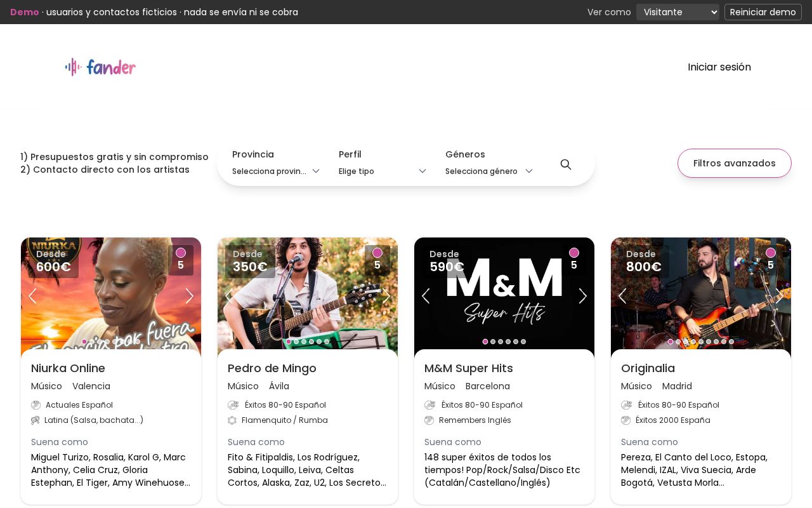Screen dimensions: 812x508
Task: Open the Originalia profile title
Action: tap(648, 368)
